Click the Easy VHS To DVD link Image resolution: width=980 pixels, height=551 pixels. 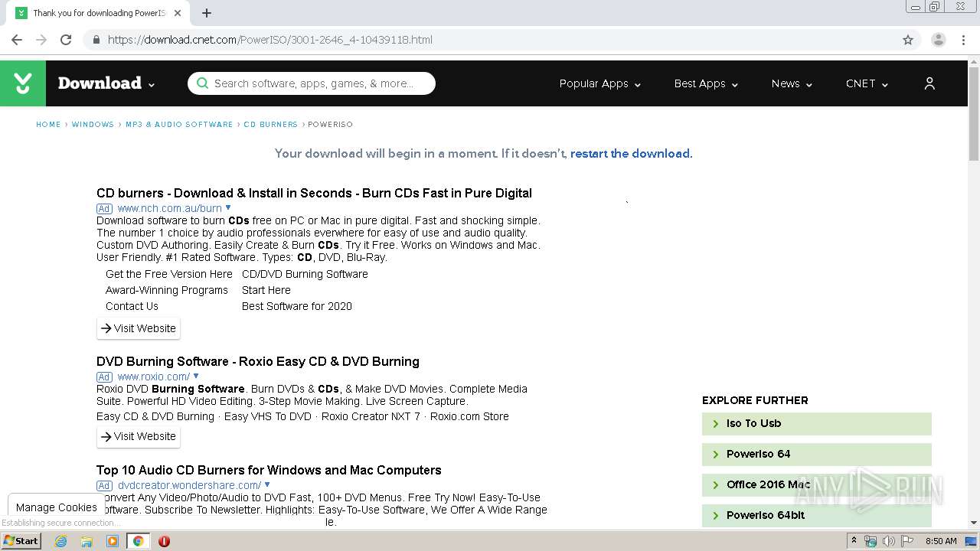[268, 416]
